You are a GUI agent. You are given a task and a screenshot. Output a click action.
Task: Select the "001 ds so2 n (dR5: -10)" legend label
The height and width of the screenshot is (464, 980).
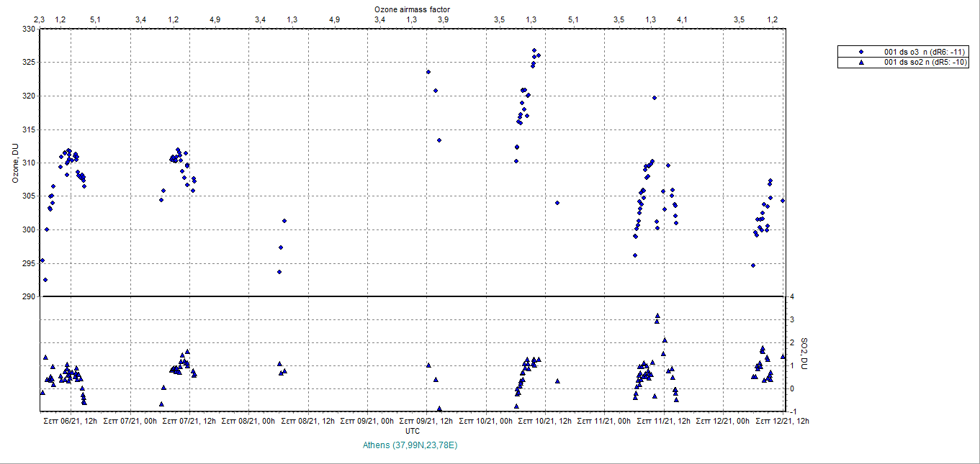[920, 63]
